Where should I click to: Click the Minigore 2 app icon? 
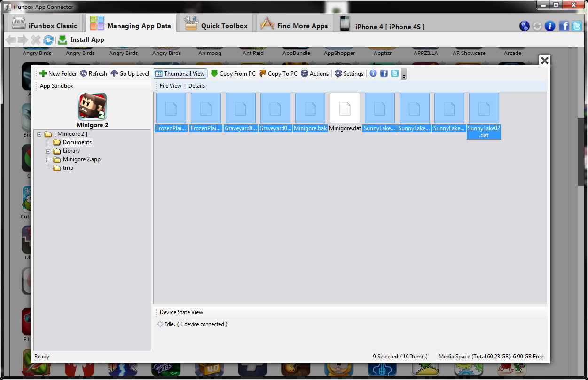pos(92,107)
